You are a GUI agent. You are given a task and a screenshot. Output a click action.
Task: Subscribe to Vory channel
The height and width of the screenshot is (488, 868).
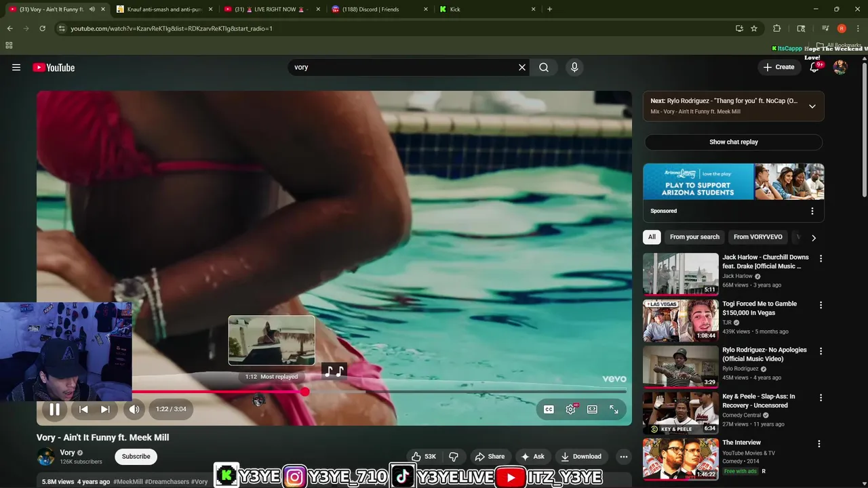click(x=136, y=456)
